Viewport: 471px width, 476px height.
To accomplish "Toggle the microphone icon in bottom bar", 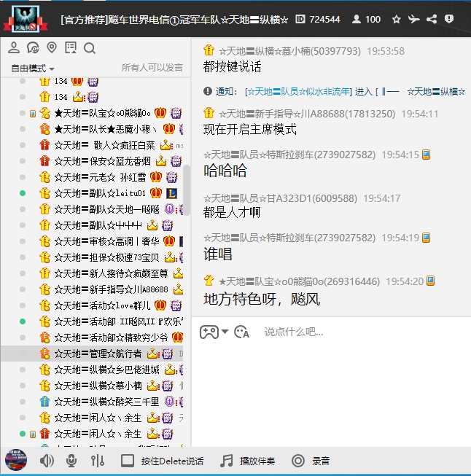I will click(71, 461).
